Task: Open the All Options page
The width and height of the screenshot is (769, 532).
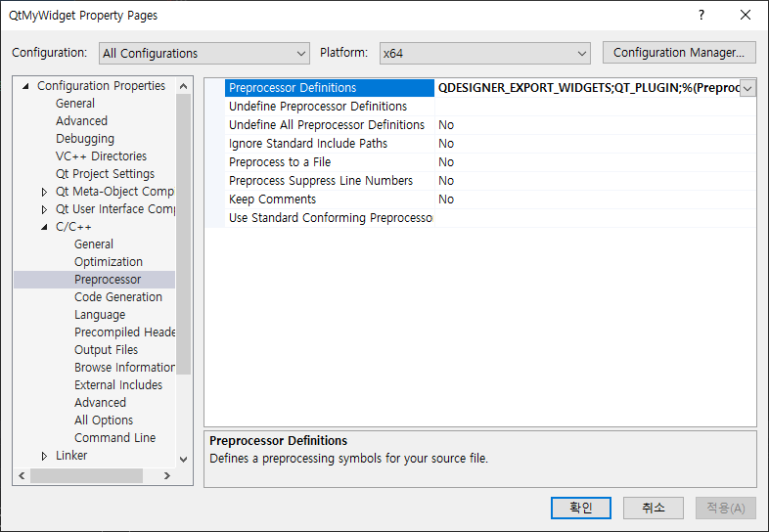Action: (x=104, y=421)
